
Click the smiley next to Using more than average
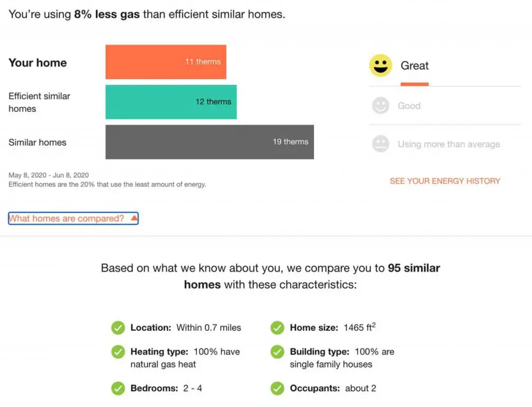381,144
